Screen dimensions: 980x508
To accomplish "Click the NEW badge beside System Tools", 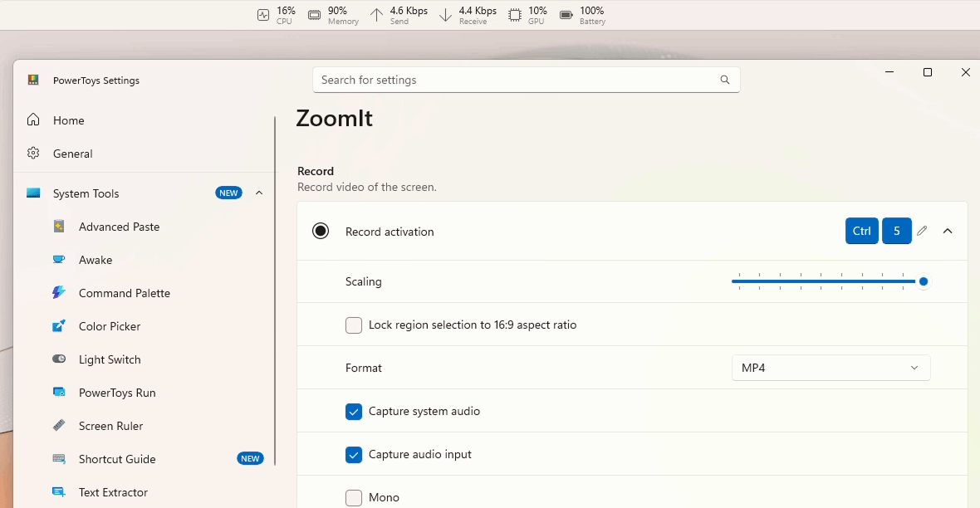I will click(228, 193).
